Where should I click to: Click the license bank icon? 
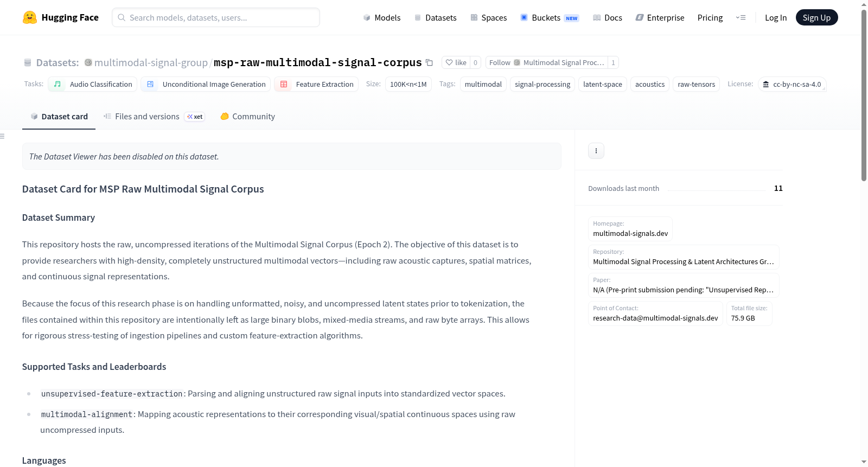point(766,84)
